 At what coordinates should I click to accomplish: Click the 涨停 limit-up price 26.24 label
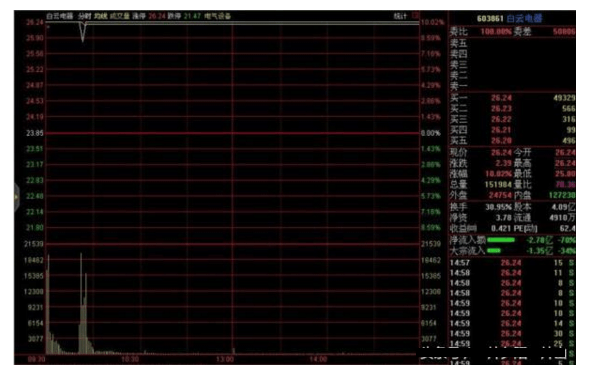(157, 16)
